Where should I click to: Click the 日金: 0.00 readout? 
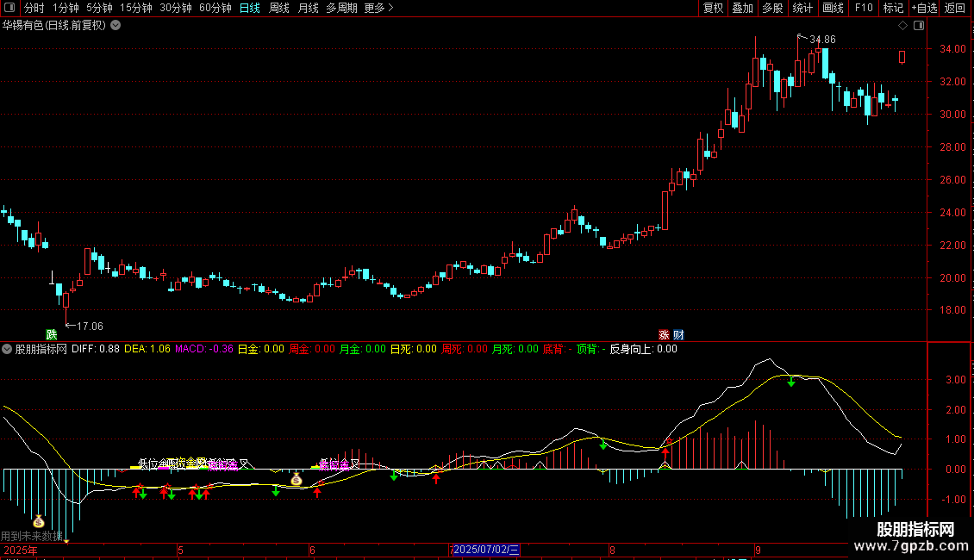(261, 349)
